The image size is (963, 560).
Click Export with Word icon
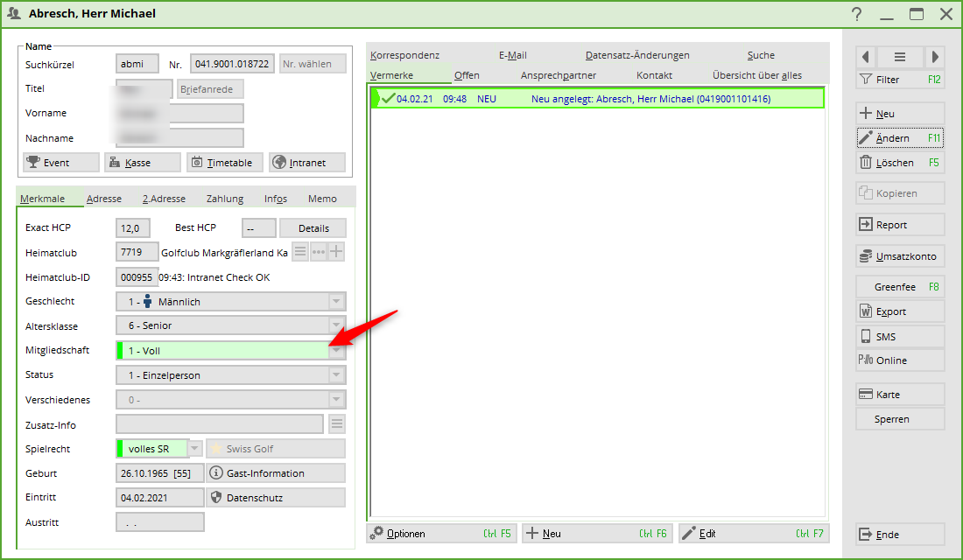pos(900,311)
